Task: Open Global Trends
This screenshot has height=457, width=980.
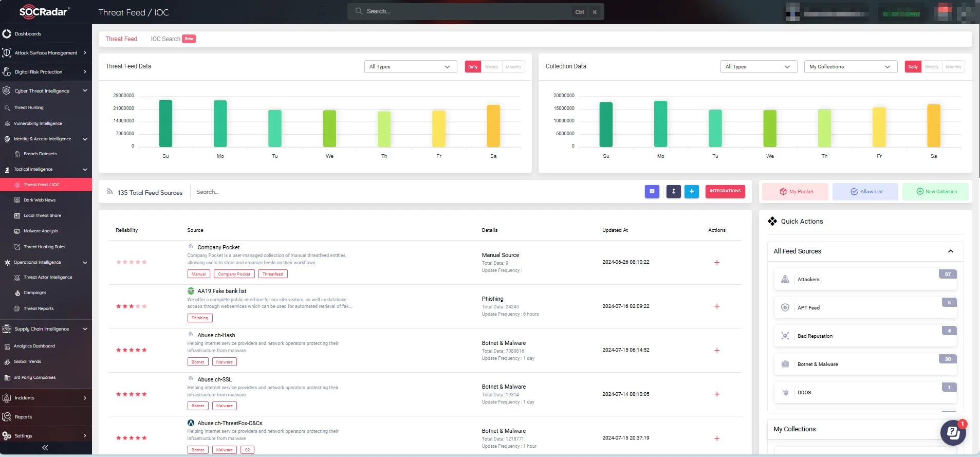Action: click(27, 361)
